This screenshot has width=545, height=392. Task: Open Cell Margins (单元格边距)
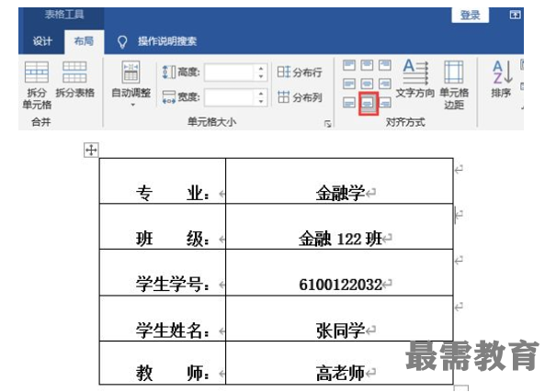pyautogui.click(x=454, y=84)
